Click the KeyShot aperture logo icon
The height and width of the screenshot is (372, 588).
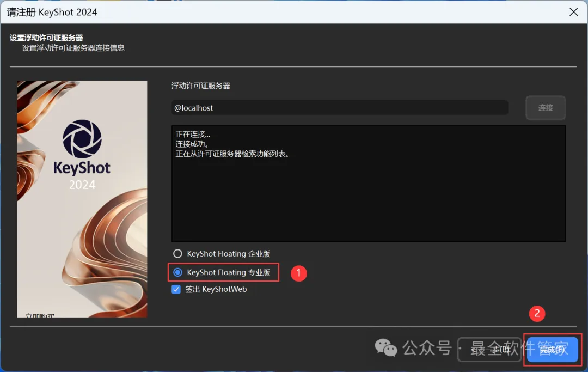[82, 139]
